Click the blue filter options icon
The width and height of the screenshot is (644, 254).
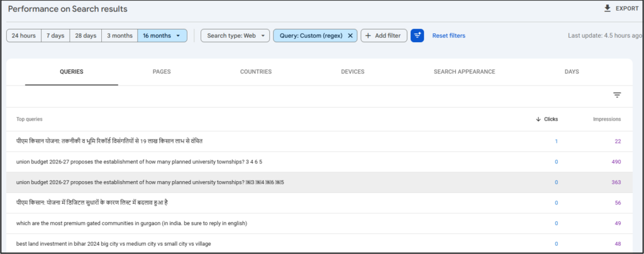coord(417,36)
